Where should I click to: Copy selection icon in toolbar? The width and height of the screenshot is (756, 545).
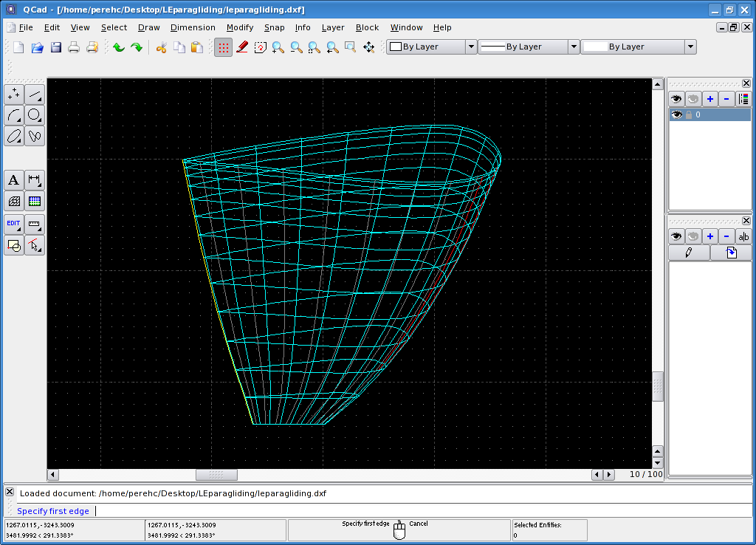tap(179, 47)
